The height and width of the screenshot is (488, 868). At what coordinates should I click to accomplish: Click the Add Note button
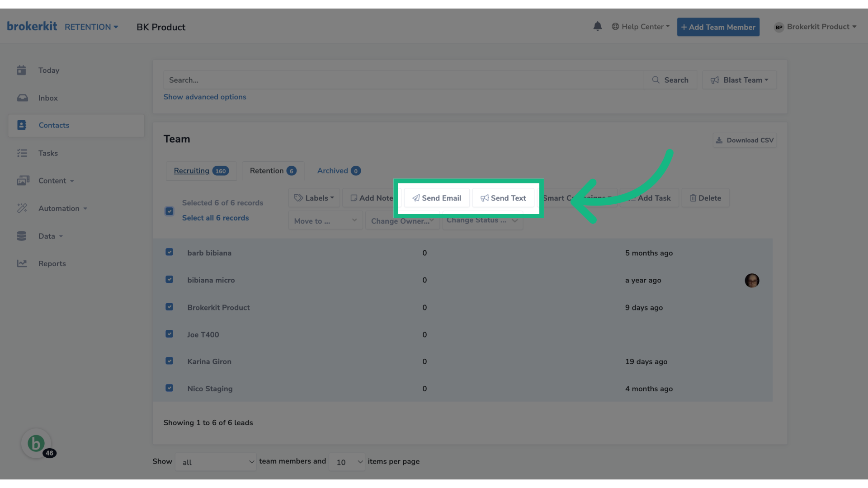tap(372, 198)
